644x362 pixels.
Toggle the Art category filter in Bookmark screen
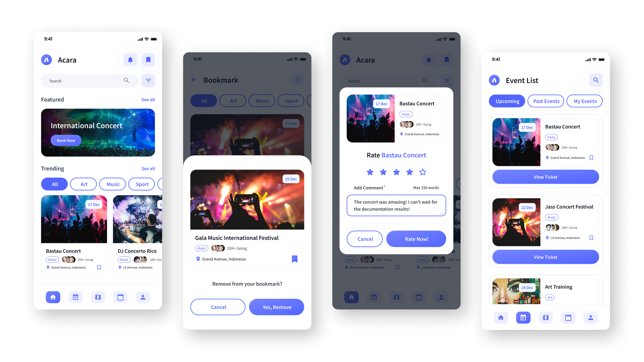pyautogui.click(x=233, y=101)
